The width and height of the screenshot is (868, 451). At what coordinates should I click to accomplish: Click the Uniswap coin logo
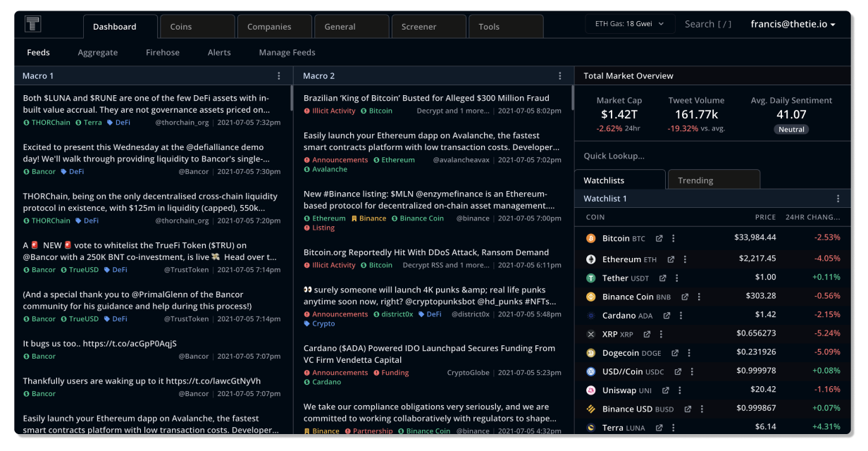click(591, 390)
